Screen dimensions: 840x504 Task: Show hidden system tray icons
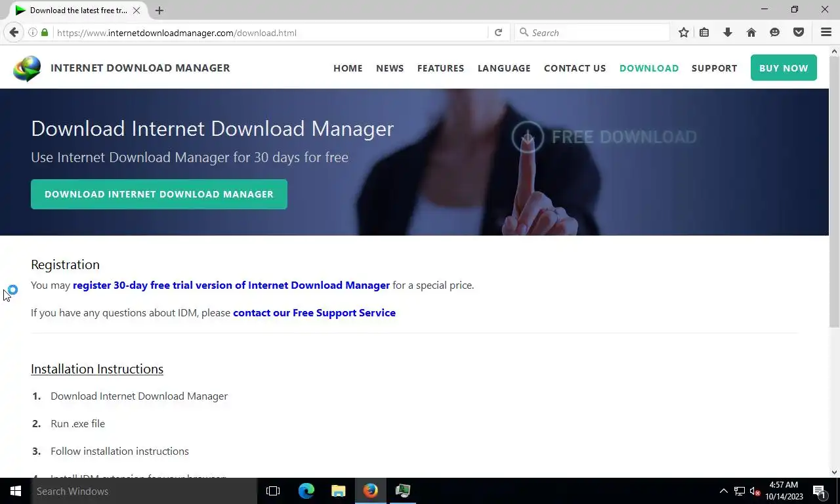(723, 491)
